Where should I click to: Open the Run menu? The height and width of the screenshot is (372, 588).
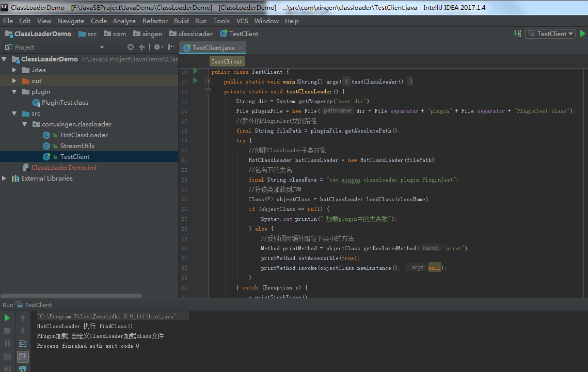tap(201, 21)
